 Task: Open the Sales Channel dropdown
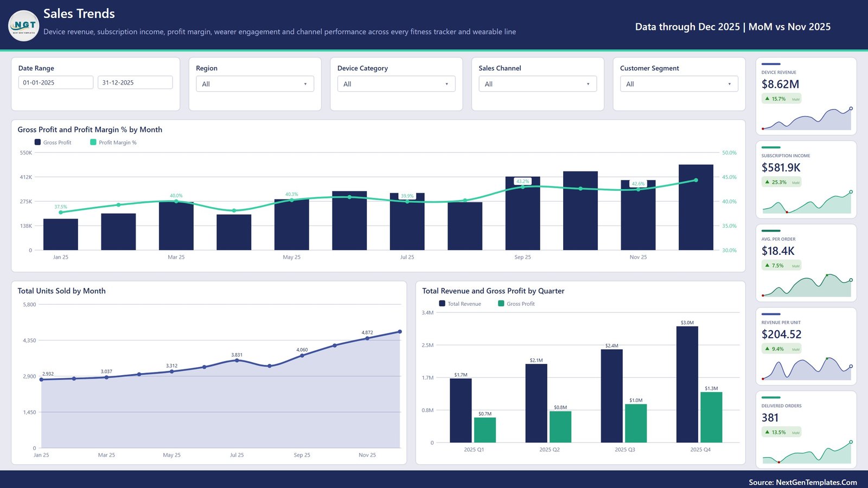point(538,84)
